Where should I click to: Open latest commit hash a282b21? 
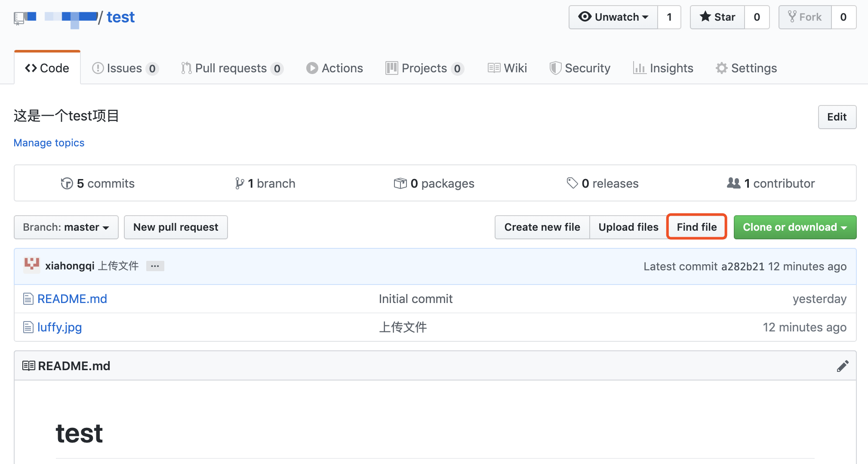[x=743, y=266]
